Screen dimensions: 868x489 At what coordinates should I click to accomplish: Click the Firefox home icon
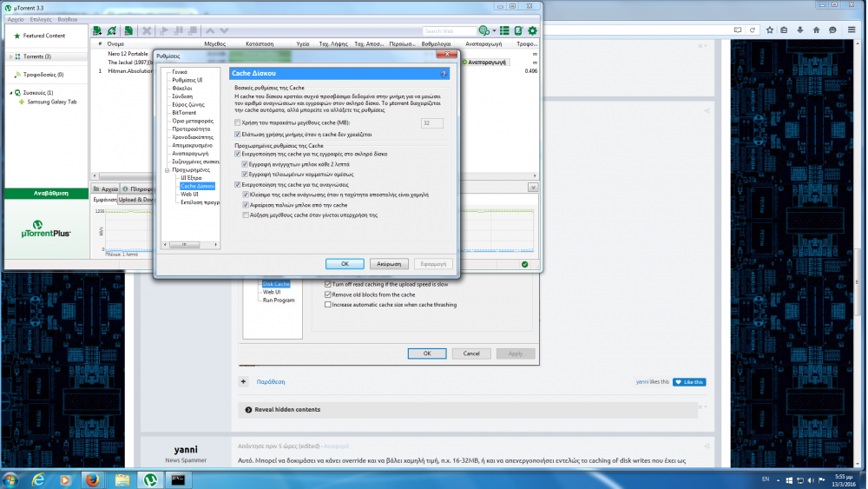click(x=817, y=30)
